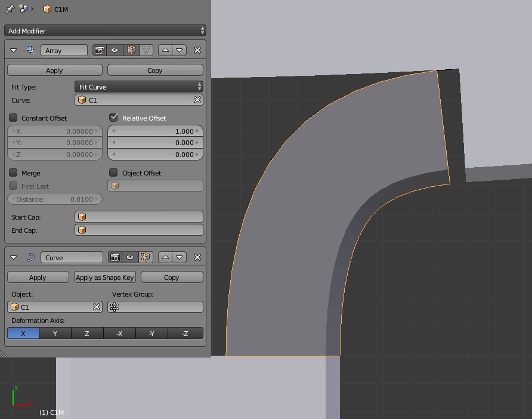Hide Array modifier in viewport via eye icon

tap(115, 51)
